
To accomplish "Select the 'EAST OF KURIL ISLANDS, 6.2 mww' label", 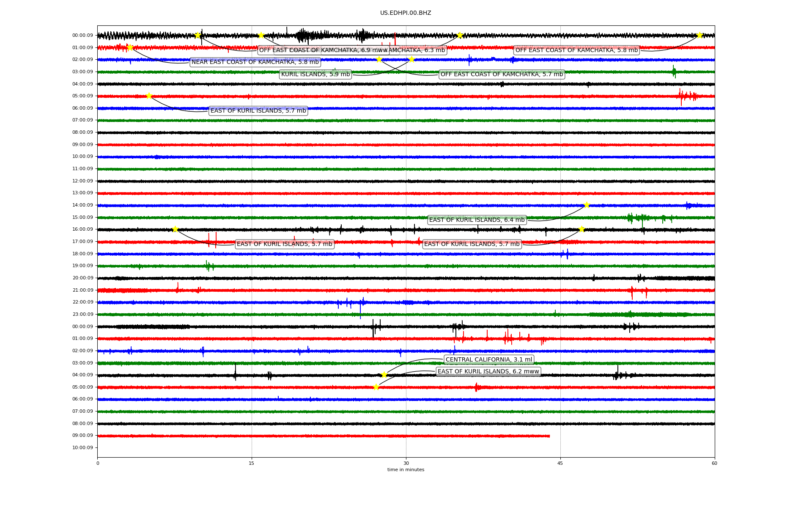I will [x=488, y=372].
